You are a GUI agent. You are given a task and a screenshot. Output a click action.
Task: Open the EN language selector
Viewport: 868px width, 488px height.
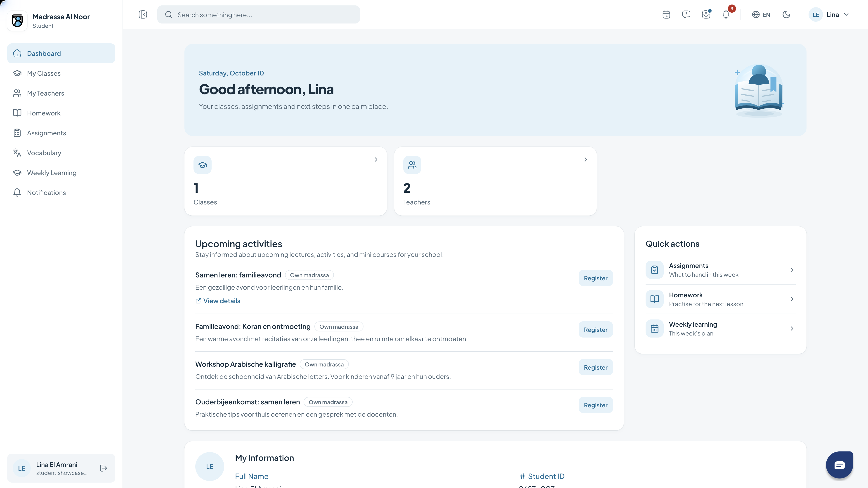761,14
